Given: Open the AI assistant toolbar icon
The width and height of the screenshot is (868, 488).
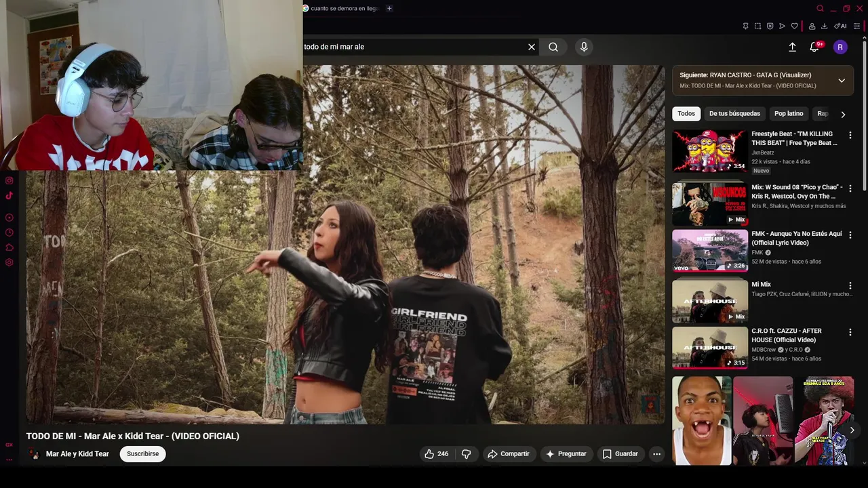Looking at the screenshot, I should tap(840, 26).
